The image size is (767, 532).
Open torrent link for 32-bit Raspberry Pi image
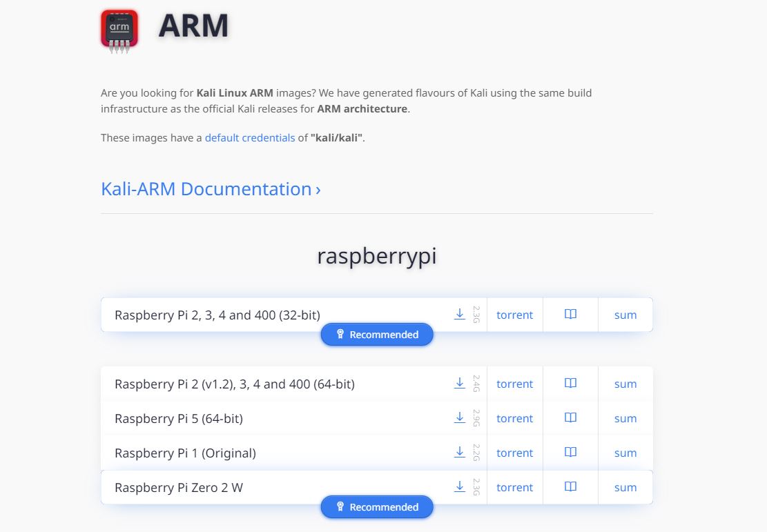(514, 315)
